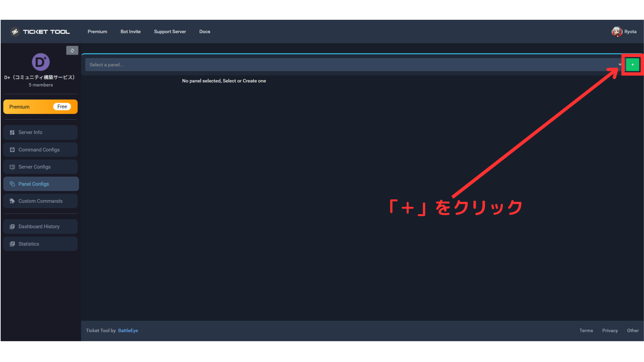Select the Panel Configs sidebar icon
The width and height of the screenshot is (644, 362).
coord(12,184)
